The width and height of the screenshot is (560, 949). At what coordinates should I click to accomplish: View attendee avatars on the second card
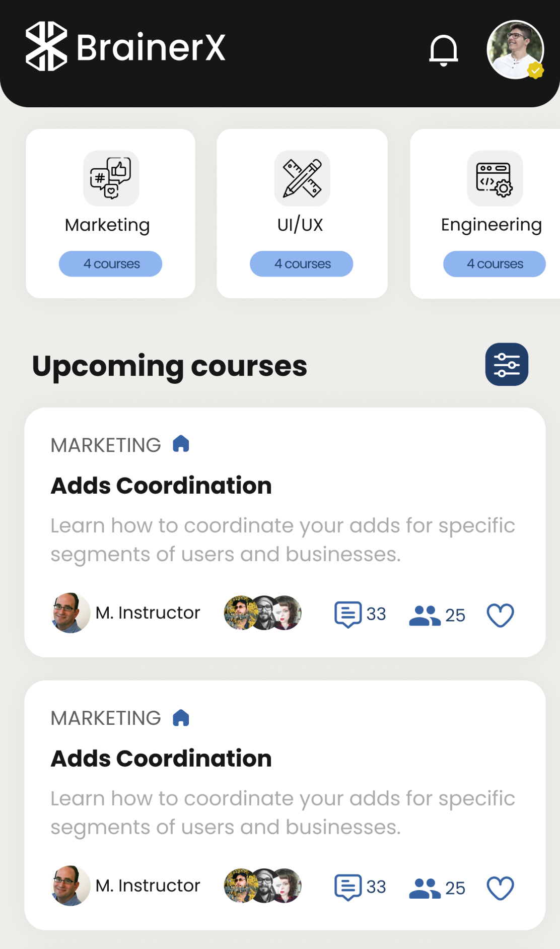pyautogui.click(x=262, y=886)
